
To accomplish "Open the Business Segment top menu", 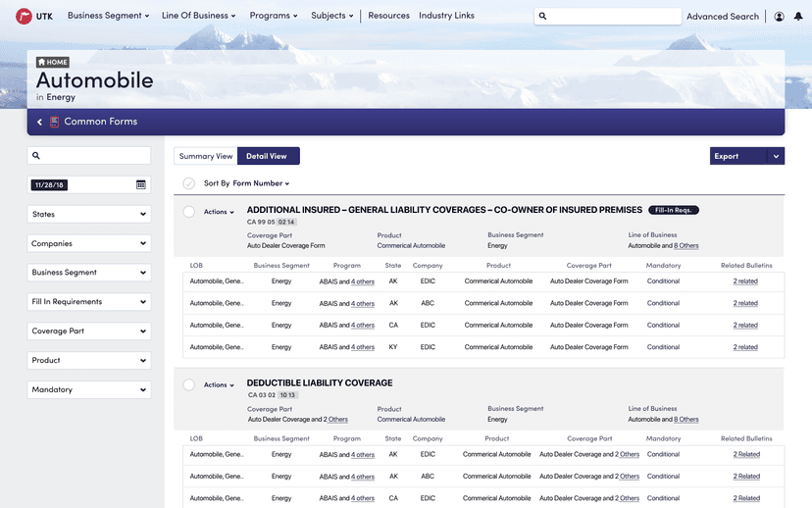I will [x=108, y=16].
